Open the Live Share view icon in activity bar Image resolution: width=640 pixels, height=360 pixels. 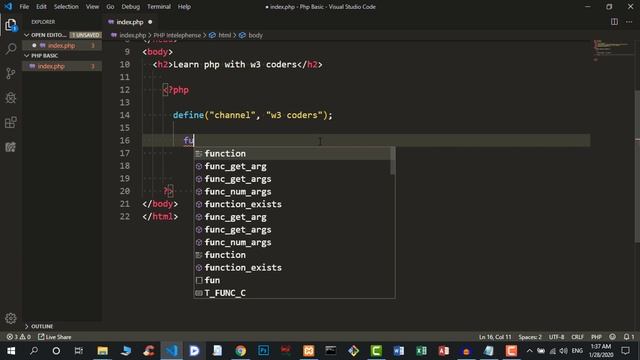tap(11, 147)
